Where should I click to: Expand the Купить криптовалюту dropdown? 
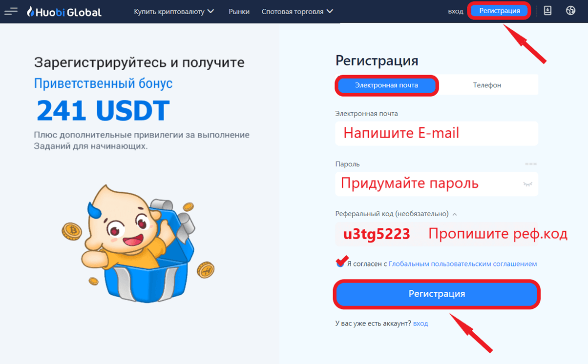point(174,11)
